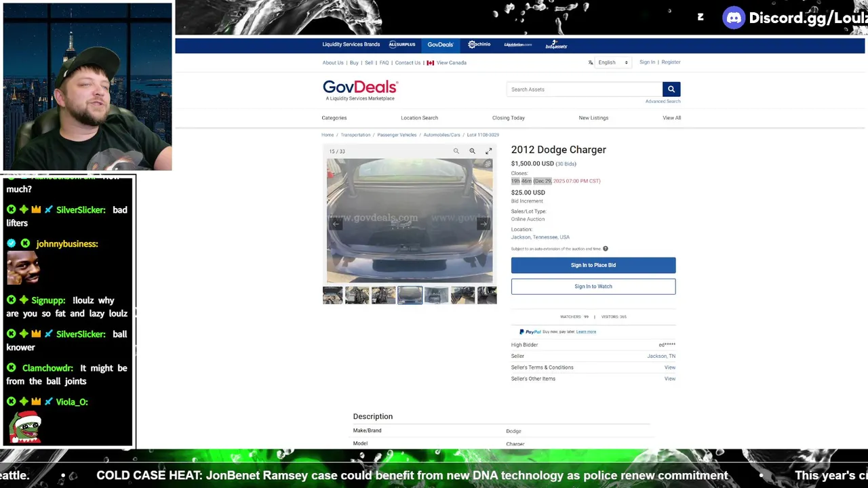Select the first thumbnail in the strip
The width and height of the screenshot is (868, 488).
pyautogui.click(x=332, y=295)
